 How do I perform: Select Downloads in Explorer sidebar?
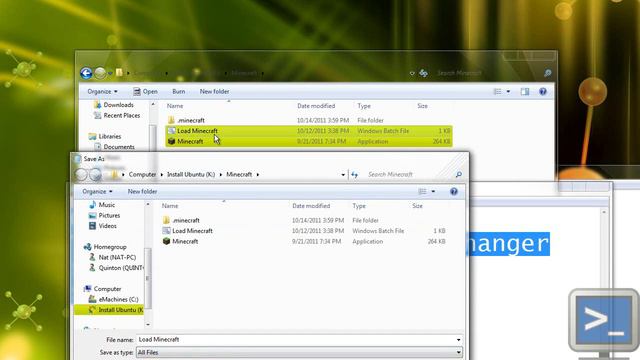click(114, 105)
